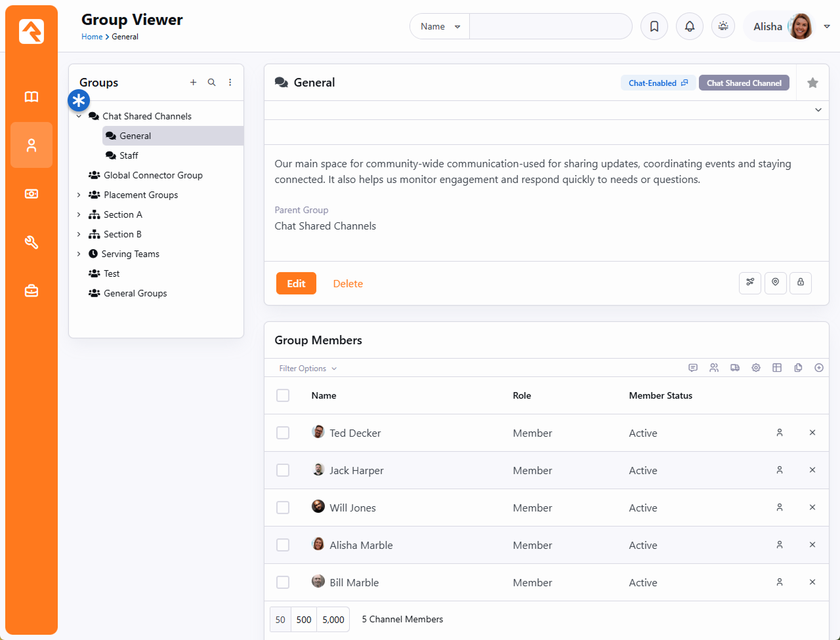
Task: Click the Home breadcrumb link
Action: point(92,37)
